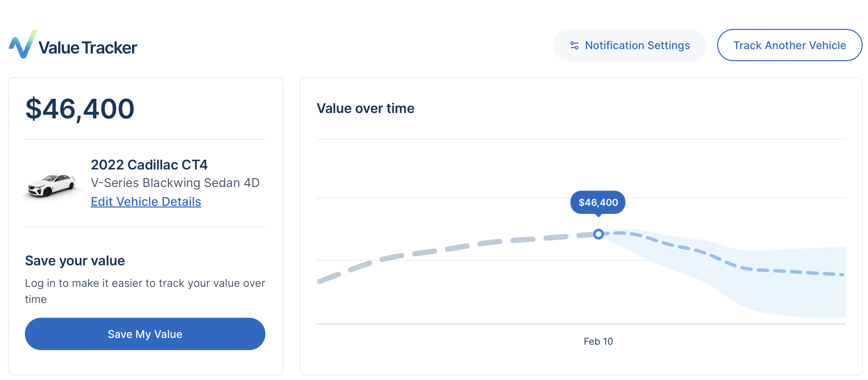
Task: Click the Save your value heading
Action: click(75, 261)
